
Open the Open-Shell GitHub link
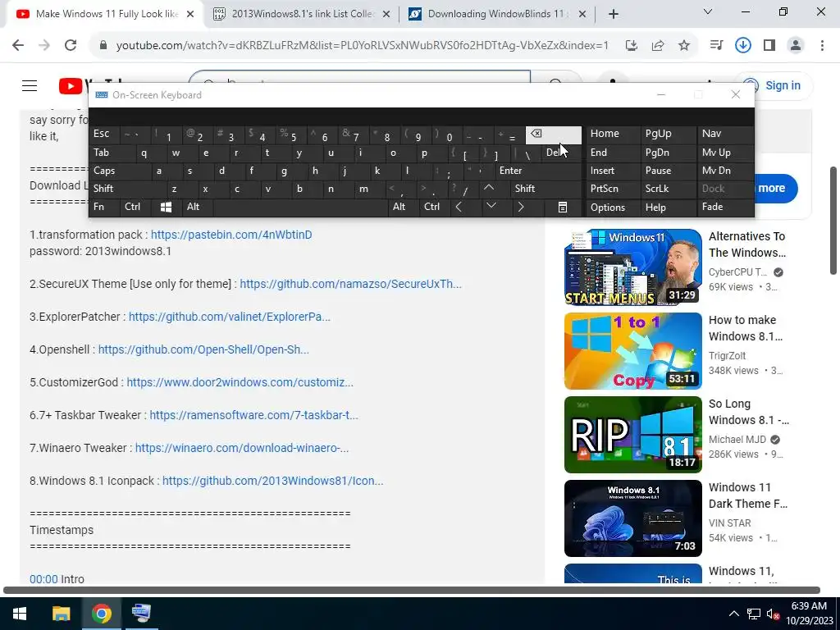coord(203,349)
